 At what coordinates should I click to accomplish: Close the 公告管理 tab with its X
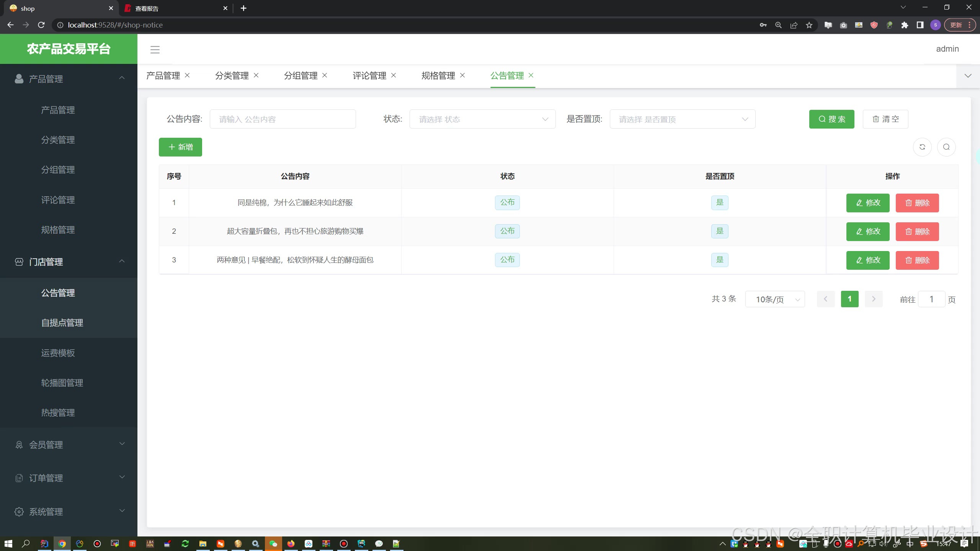tap(531, 75)
